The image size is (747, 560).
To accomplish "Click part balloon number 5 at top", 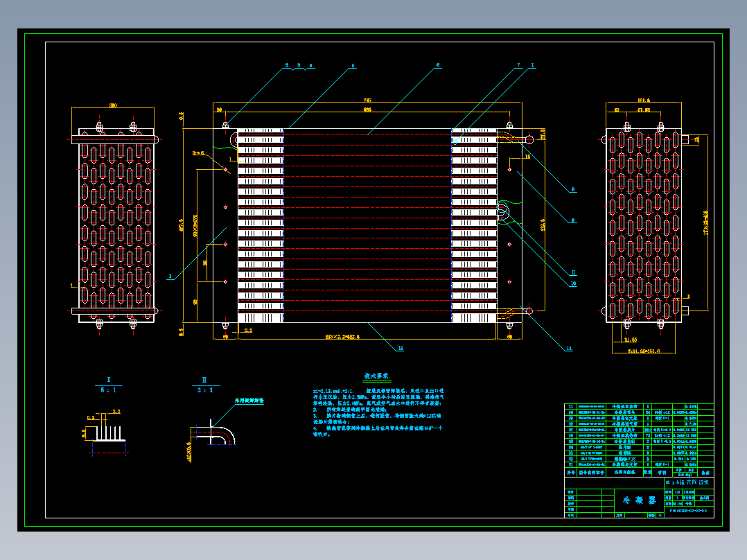I will 353,66.
